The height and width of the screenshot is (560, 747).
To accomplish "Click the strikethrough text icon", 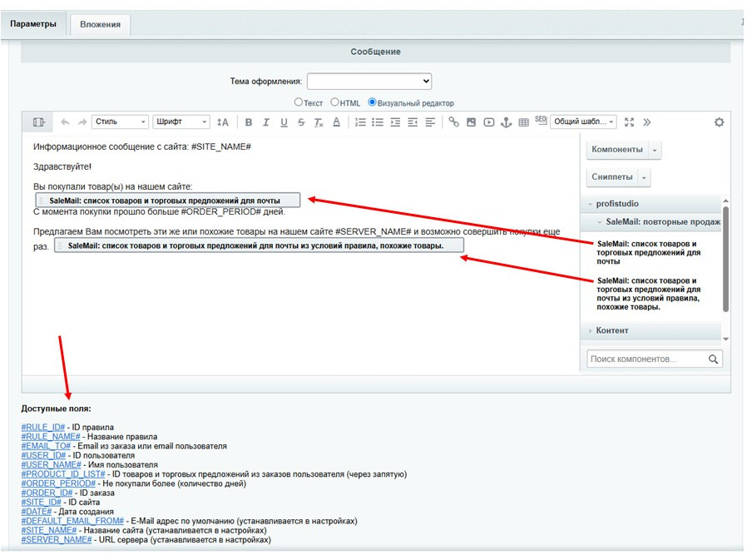I will pyautogui.click(x=301, y=122).
